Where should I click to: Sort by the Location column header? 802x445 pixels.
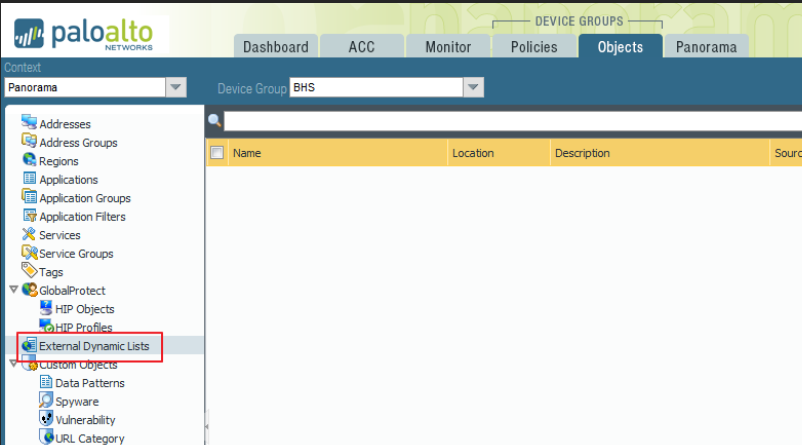tap(499, 153)
